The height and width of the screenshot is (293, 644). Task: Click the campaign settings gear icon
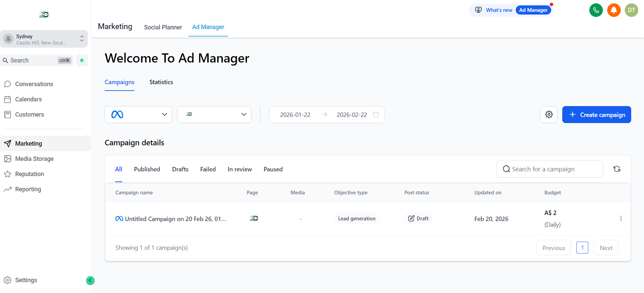[x=549, y=115]
